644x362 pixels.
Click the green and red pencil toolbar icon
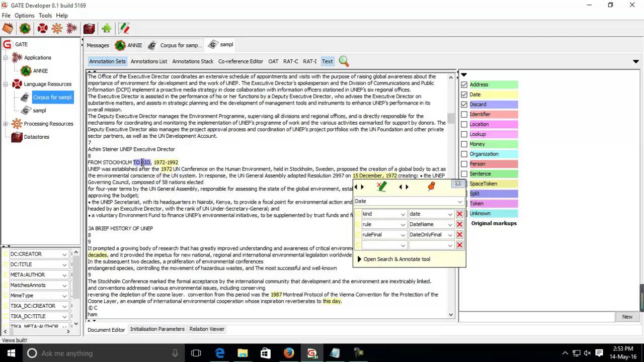point(124,28)
